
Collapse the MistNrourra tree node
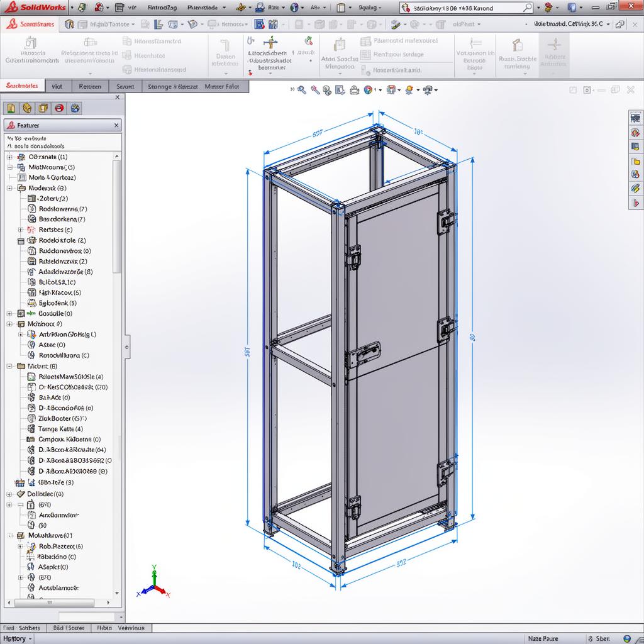coord(9,167)
